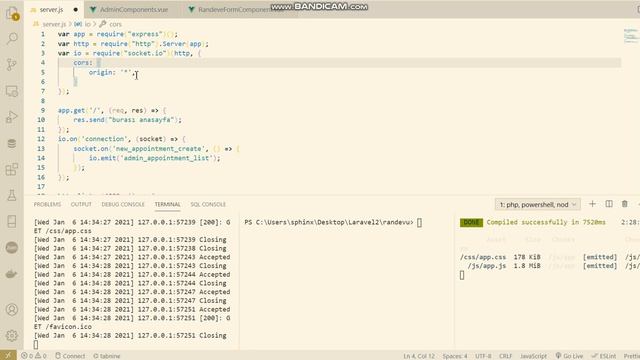Viewport: 640px width, 360px height.
Task: Open the Testing flask view
Action: [x=12, y=196]
